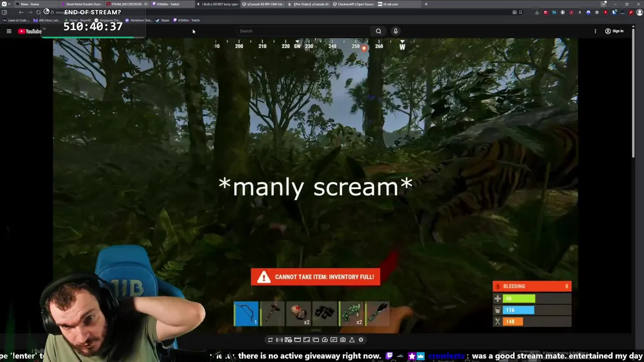
Task: Take a screenshot with camera icon
Action: [343, 340]
